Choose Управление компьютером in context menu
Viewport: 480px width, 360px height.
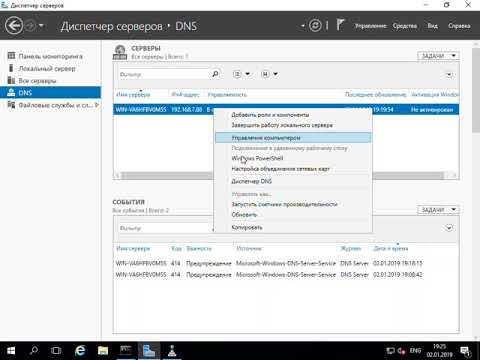[x=293, y=138]
